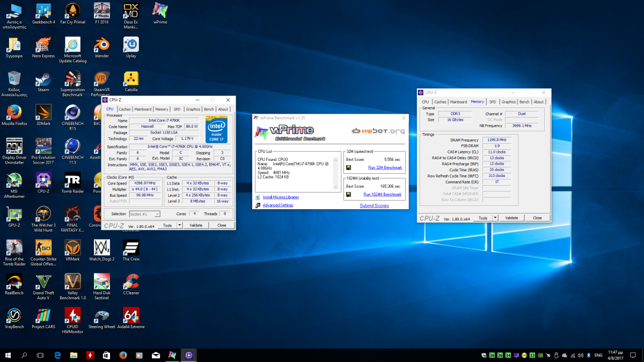Click Run 32M Benchmark link
The image size is (644, 362).
(385, 167)
